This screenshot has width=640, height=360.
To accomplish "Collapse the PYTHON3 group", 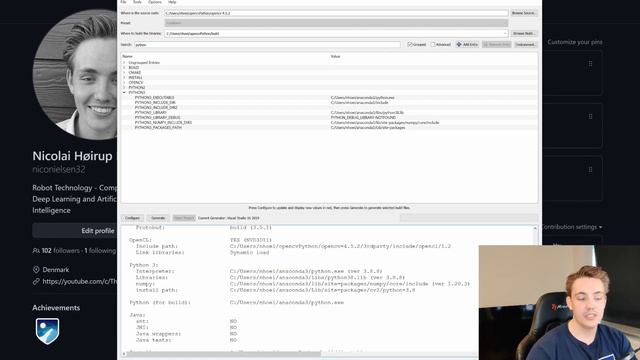I will 124,93.
